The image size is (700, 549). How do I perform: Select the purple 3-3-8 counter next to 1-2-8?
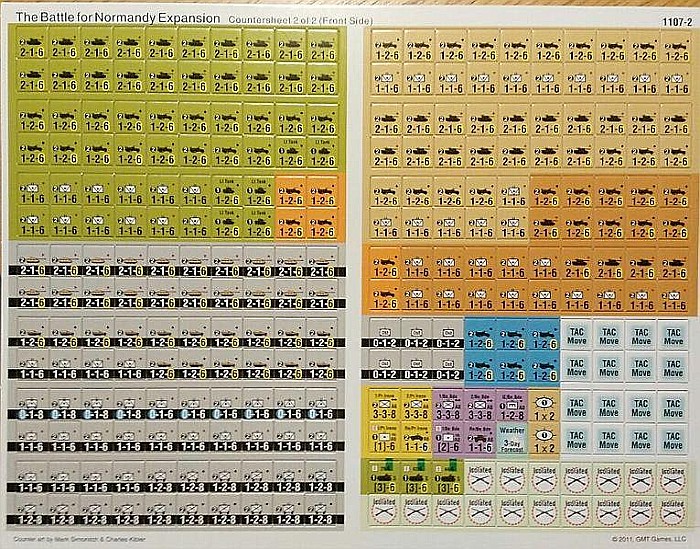click(x=480, y=407)
